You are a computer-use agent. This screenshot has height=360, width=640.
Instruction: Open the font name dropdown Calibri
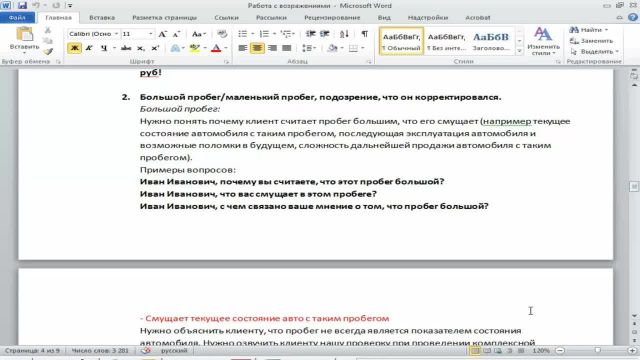pyautogui.click(x=116, y=34)
